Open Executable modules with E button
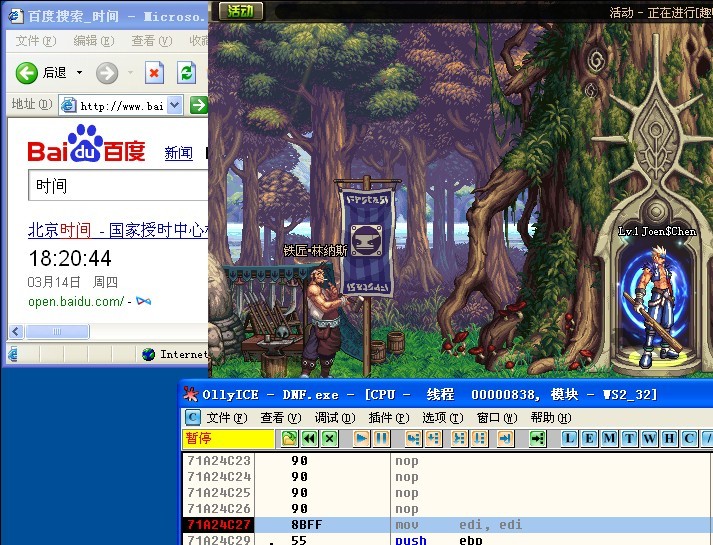 (x=589, y=439)
